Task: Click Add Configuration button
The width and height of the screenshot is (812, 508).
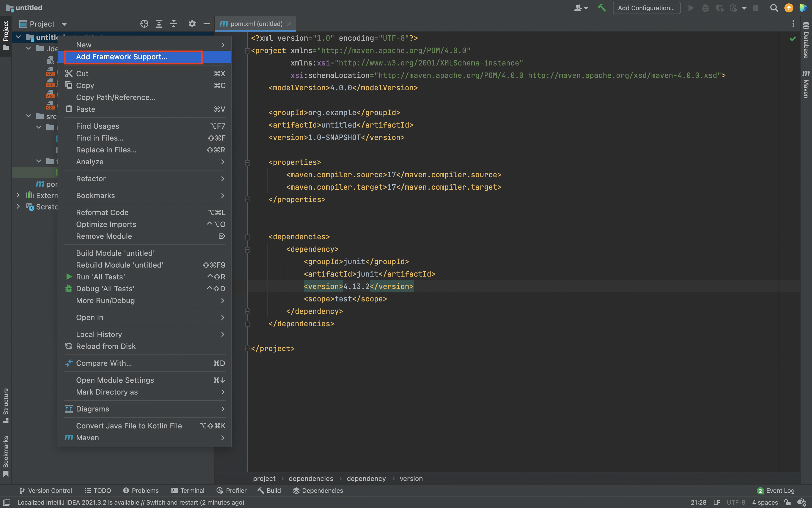Action: pos(646,8)
